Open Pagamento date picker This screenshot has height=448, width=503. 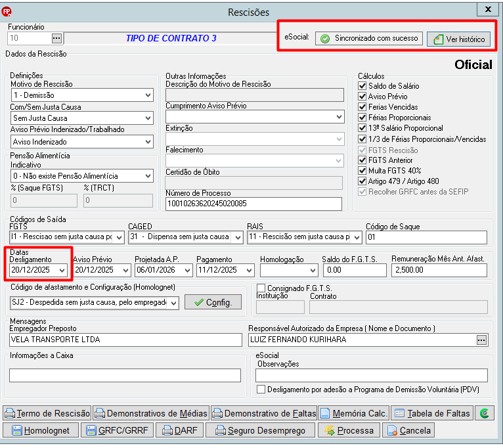pyautogui.click(x=249, y=271)
